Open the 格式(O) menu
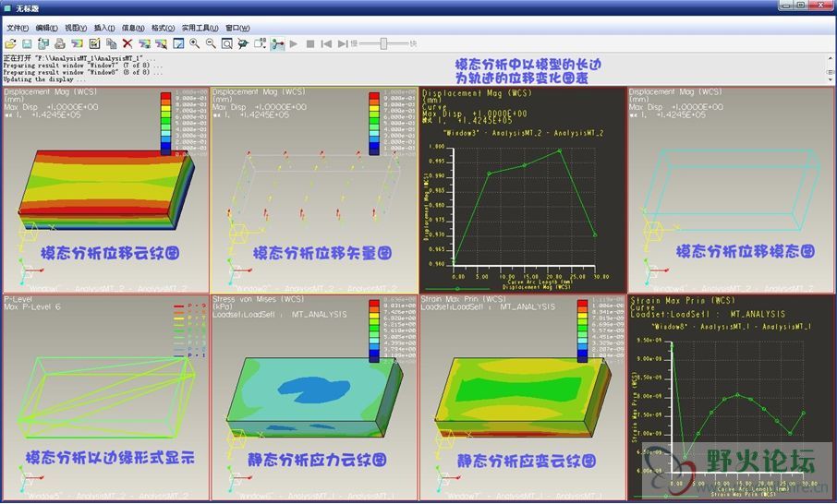837x504 pixels. tap(163, 28)
